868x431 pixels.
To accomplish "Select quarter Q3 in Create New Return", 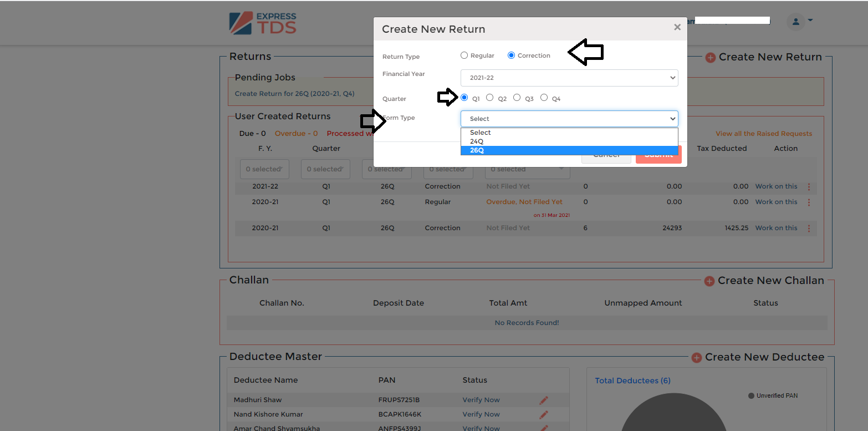I will coord(517,97).
